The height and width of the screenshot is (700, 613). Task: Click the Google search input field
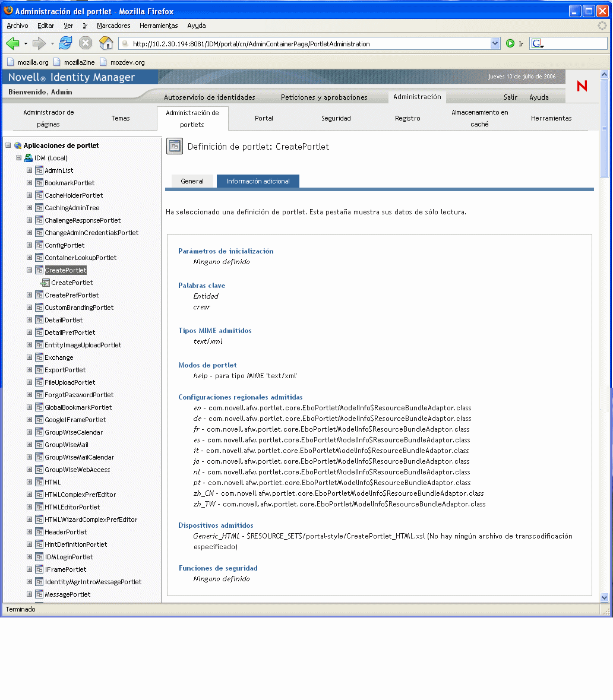click(576, 43)
